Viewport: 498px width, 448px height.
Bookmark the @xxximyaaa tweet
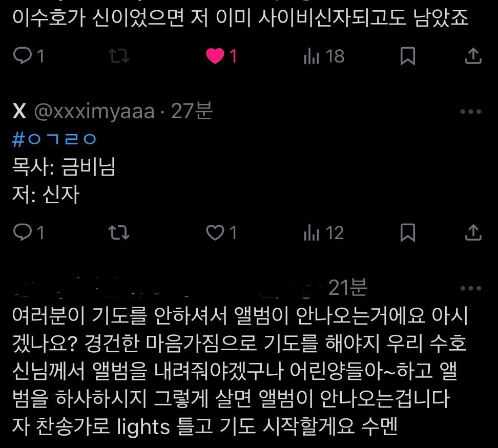click(x=408, y=232)
